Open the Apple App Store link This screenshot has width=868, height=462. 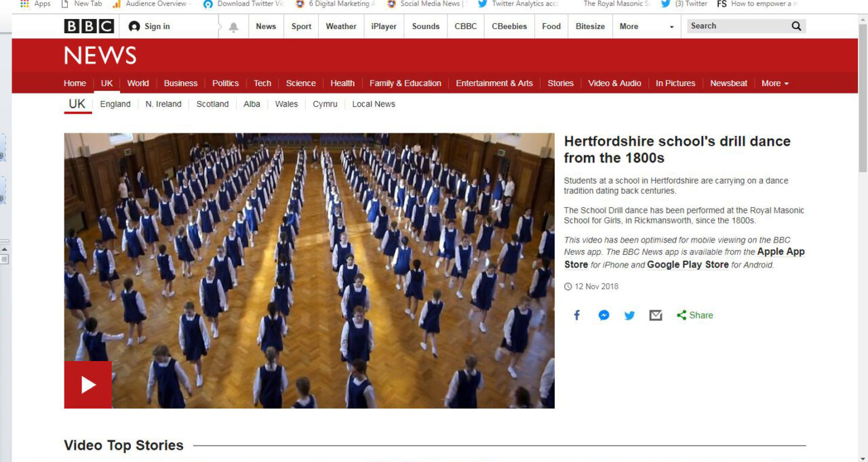781,251
